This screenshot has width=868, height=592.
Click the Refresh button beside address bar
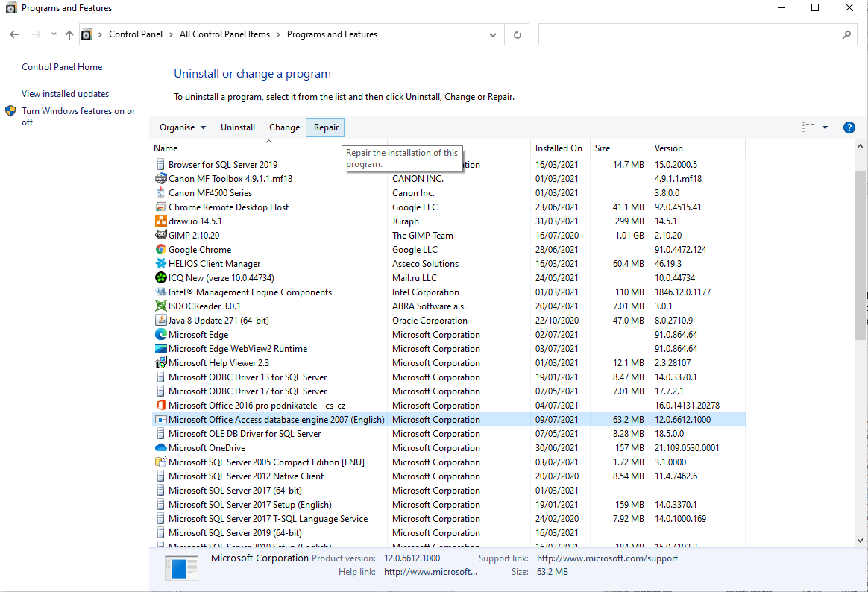pos(517,34)
